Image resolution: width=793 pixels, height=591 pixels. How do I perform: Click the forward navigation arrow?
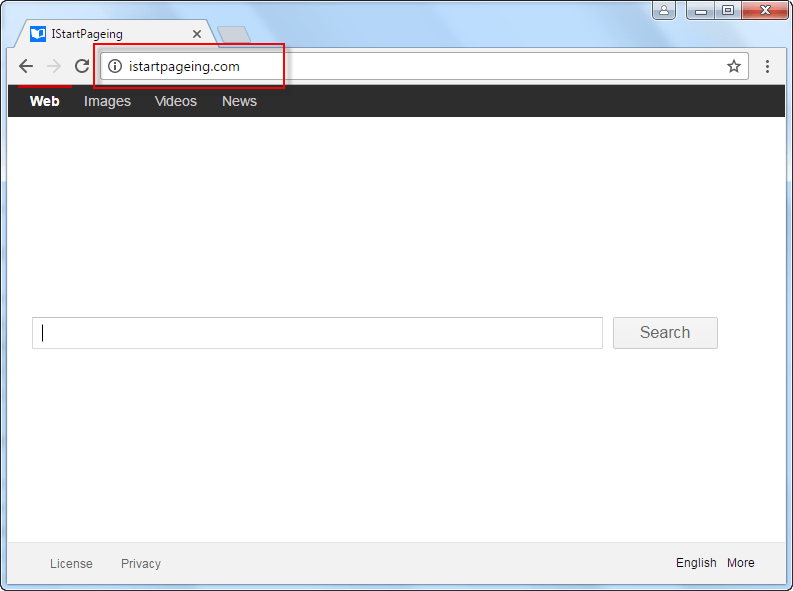tap(54, 66)
